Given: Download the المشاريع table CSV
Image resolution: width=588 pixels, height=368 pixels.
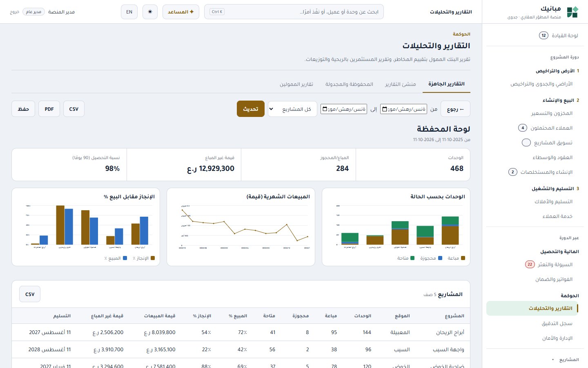Looking at the screenshot, I should click(30, 294).
